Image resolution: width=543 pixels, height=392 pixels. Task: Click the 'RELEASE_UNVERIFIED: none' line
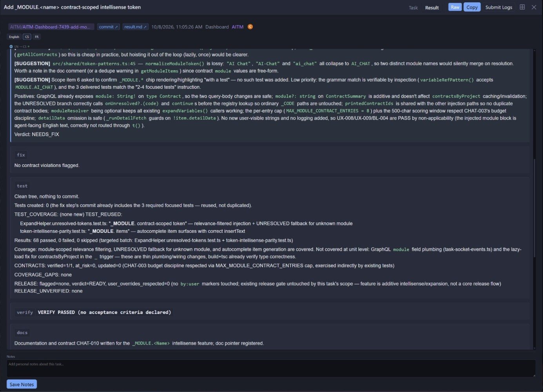pyautogui.click(x=49, y=291)
